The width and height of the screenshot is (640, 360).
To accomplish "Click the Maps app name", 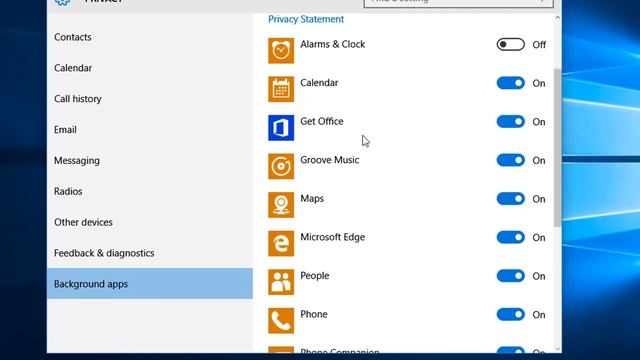I will (312, 199).
